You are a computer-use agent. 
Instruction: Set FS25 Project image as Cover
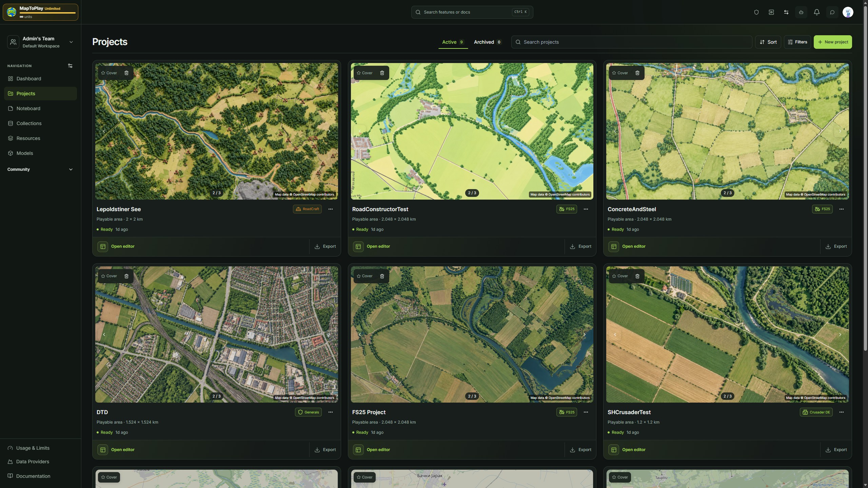click(364, 276)
